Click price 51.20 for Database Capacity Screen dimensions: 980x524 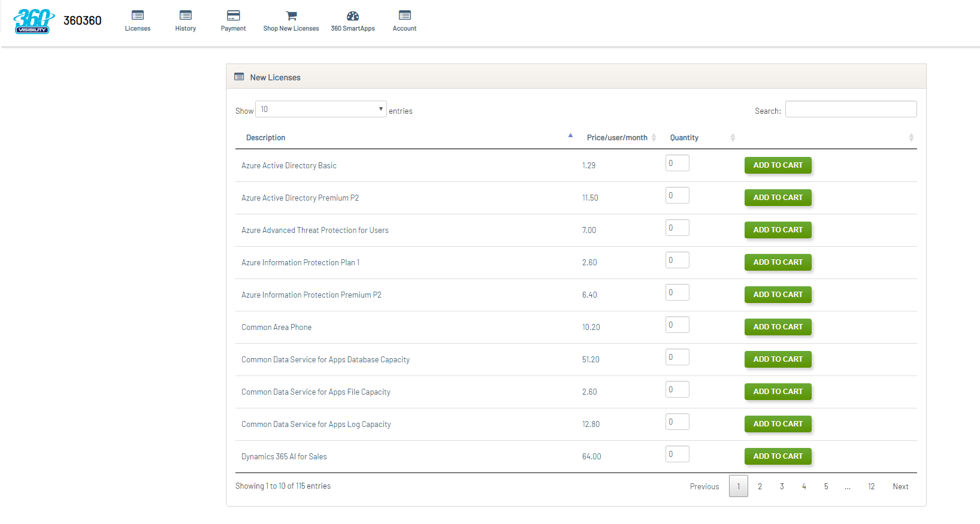coord(591,360)
